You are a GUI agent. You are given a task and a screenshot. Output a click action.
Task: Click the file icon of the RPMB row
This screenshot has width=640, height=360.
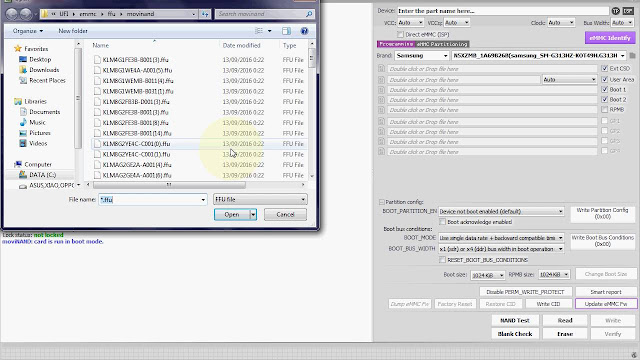[381, 110]
